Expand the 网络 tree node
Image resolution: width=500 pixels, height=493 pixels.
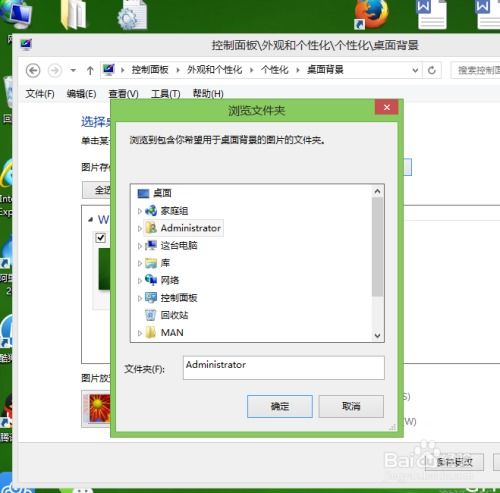pyautogui.click(x=140, y=281)
